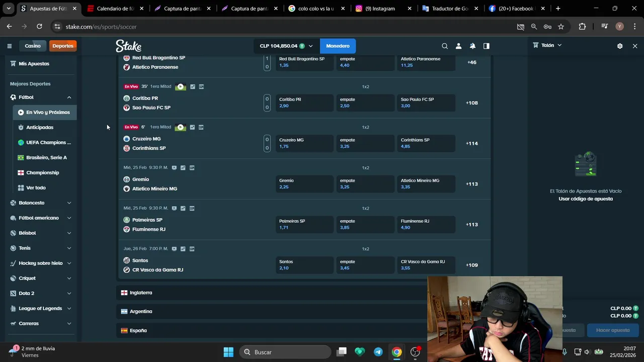Click the Monedero button
Viewport: 644px width, 362px height.
[x=338, y=46]
